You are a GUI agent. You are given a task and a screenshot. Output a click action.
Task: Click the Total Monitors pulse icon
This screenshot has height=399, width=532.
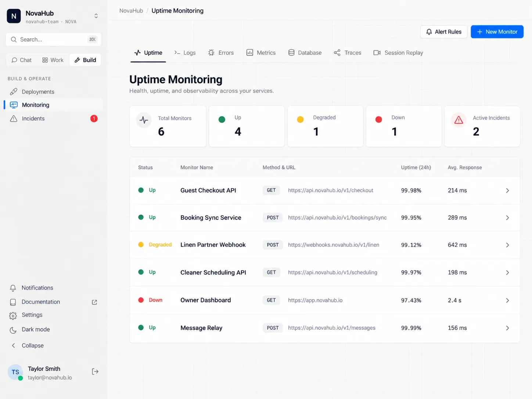pos(144,120)
